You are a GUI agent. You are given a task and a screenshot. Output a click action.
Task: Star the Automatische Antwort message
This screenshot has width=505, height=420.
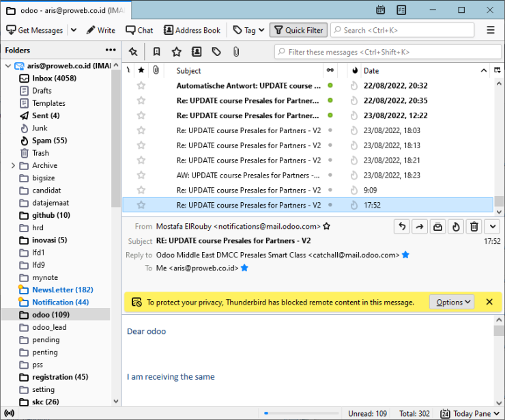click(x=141, y=85)
